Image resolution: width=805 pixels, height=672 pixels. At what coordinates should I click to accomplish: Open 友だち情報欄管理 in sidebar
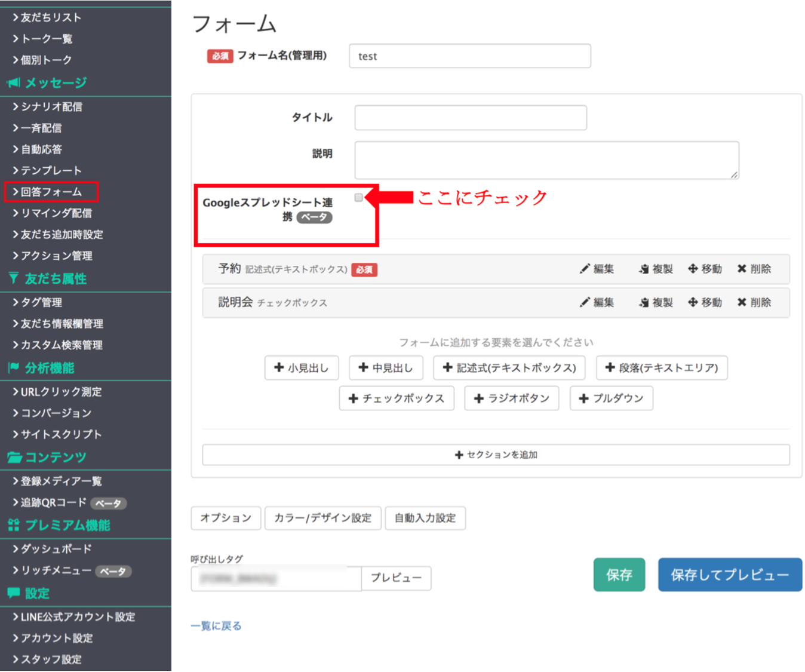62,324
